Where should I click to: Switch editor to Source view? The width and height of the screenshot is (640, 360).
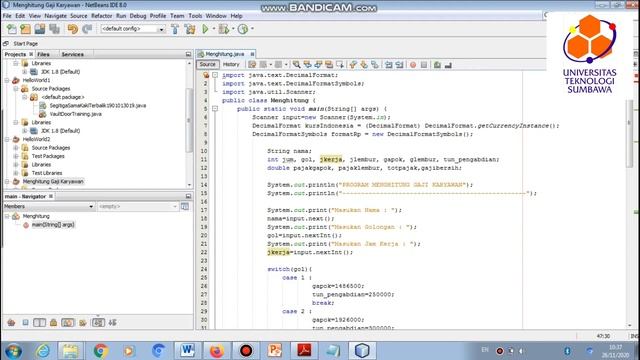(x=207, y=64)
